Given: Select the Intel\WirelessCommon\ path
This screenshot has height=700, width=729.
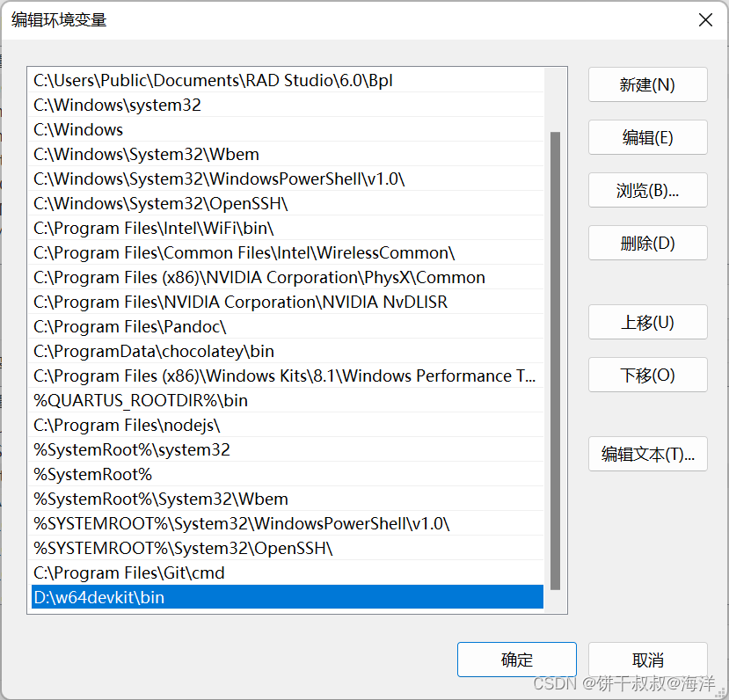Looking at the screenshot, I should [x=288, y=253].
